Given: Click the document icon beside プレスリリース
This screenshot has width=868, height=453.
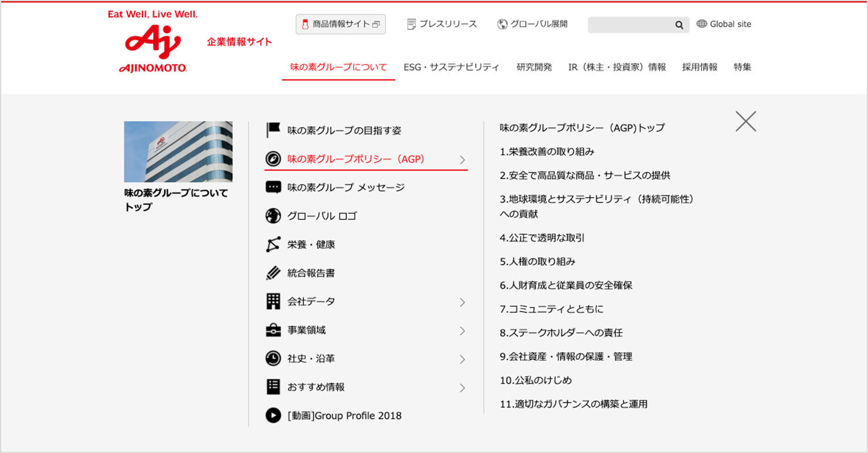Looking at the screenshot, I should (x=412, y=24).
